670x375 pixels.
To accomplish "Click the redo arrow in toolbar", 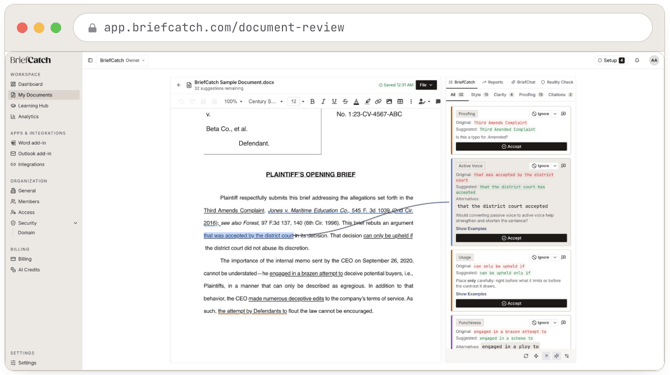I will pos(192,102).
